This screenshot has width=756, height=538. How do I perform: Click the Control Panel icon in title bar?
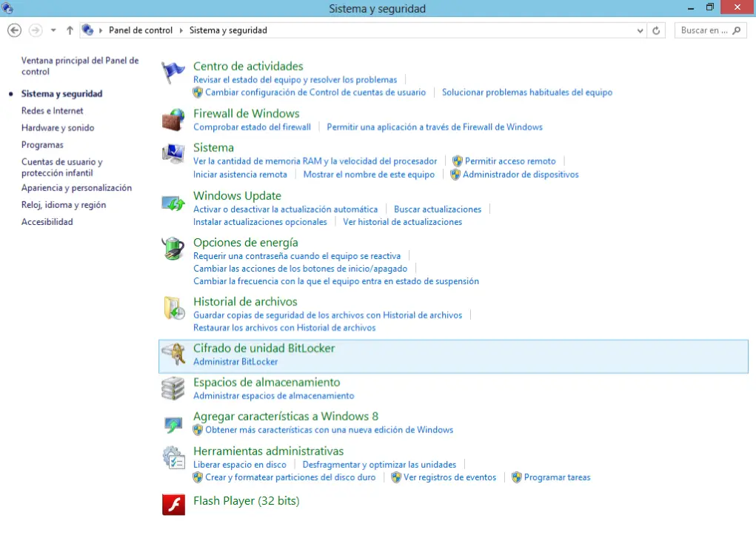pos(7,8)
